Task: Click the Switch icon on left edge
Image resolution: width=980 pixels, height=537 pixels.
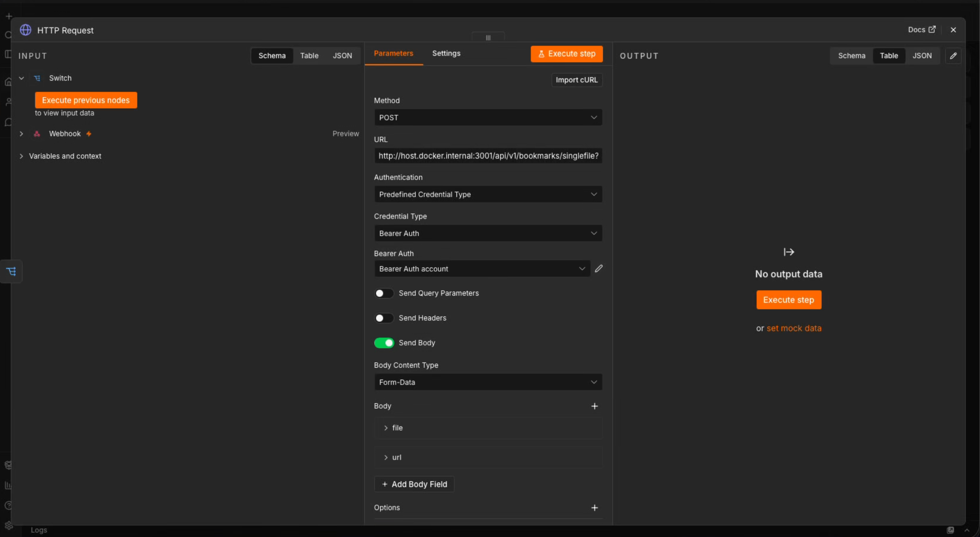Action: (11, 271)
